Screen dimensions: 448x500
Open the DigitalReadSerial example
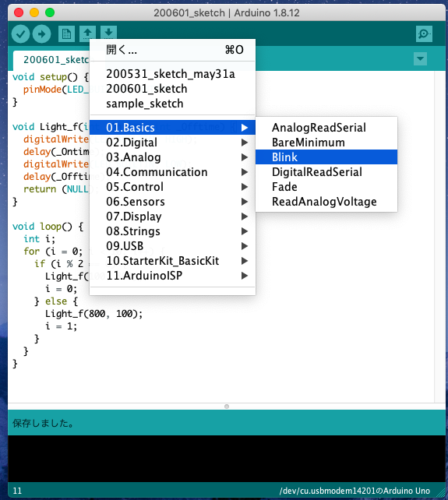click(326, 172)
